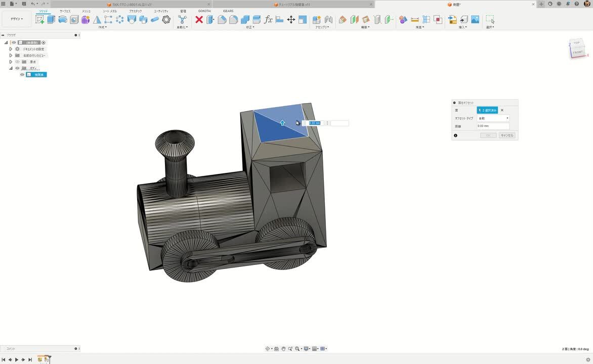Switch to the シート メタル tab
The height and width of the screenshot is (364, 593).
[110, 11]
